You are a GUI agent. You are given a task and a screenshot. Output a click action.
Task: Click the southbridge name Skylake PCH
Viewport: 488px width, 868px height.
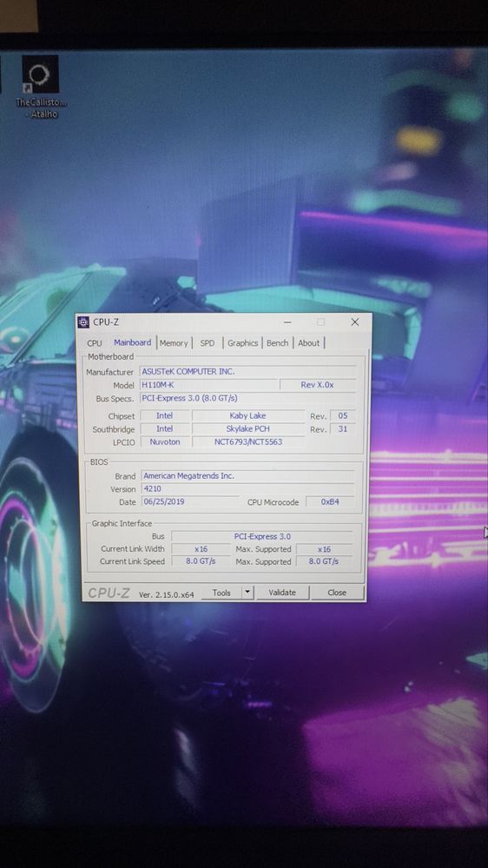247,429
